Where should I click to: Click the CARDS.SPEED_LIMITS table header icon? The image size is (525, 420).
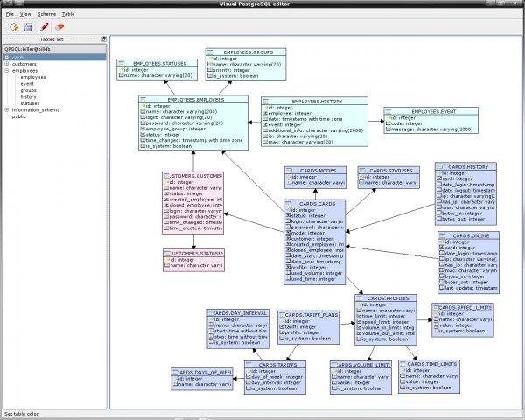(x=436, y=308)
